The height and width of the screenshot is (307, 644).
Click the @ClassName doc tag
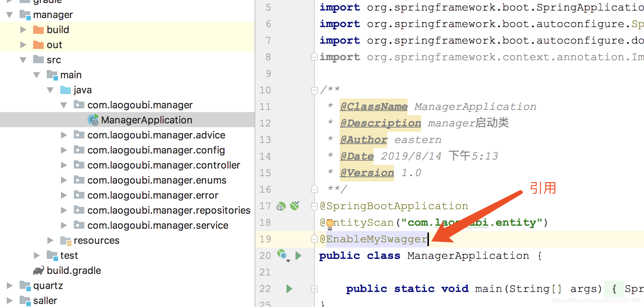[x=374, y=107]
